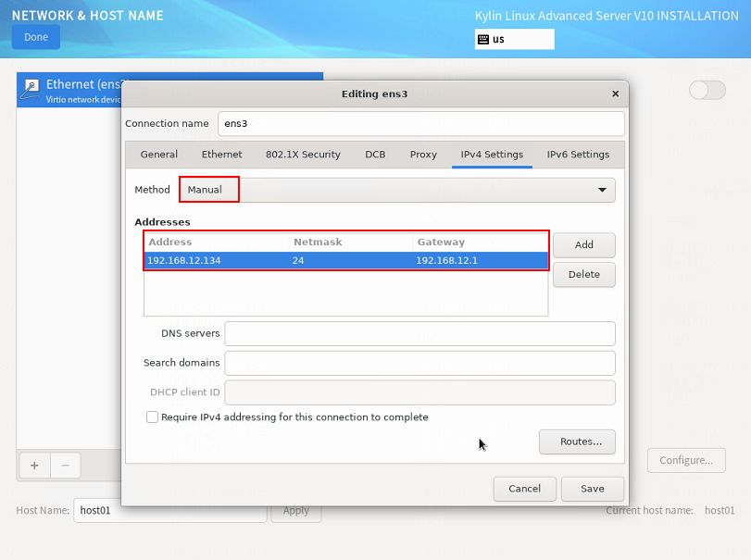Click the minus icon to remove device
The width and height of the screenshot is (751, 560).
66,466
